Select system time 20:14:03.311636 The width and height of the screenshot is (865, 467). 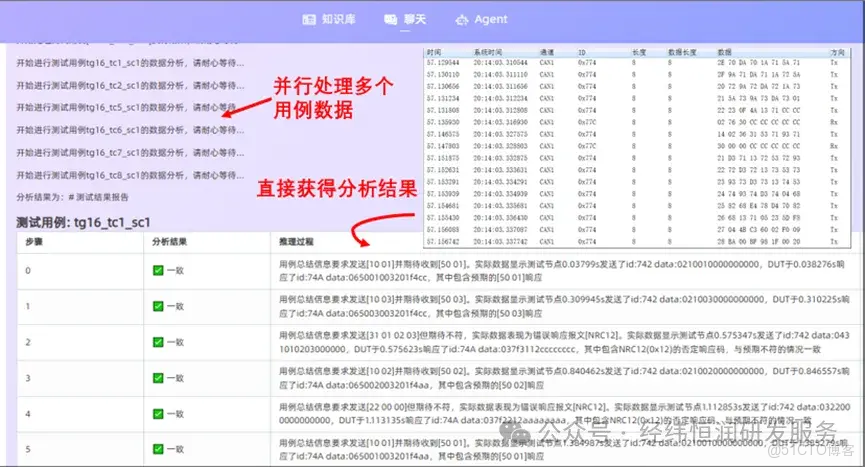tap(500, 87)
